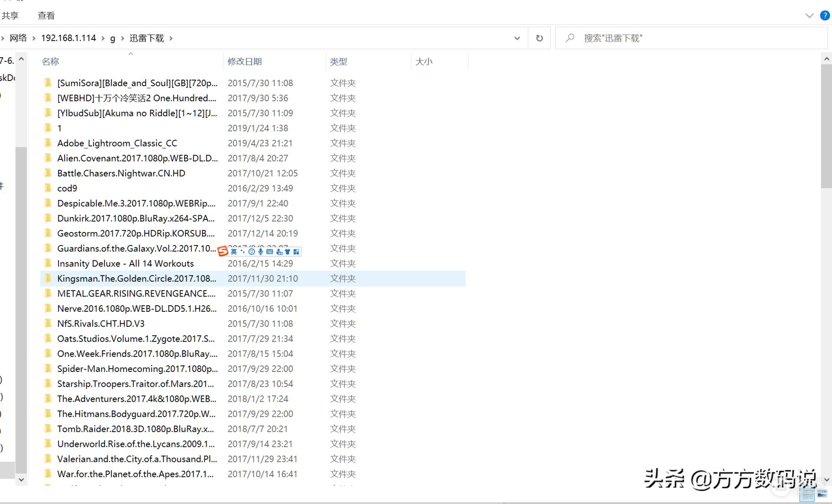The image size is (832, 504).
Task: Open the Sogou toolbox grid icon
Action: (x=296, y=252)
